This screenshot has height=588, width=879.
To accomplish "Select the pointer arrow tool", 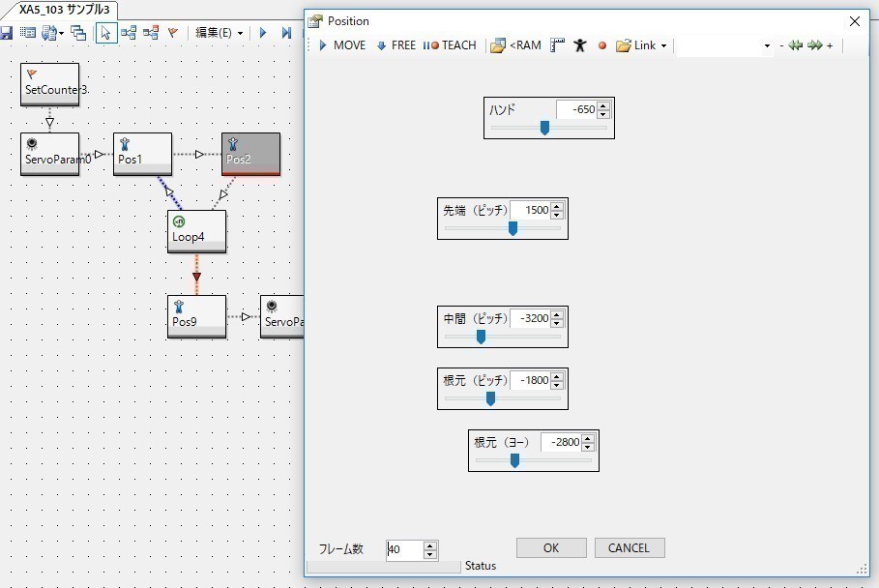I will 106,33.
